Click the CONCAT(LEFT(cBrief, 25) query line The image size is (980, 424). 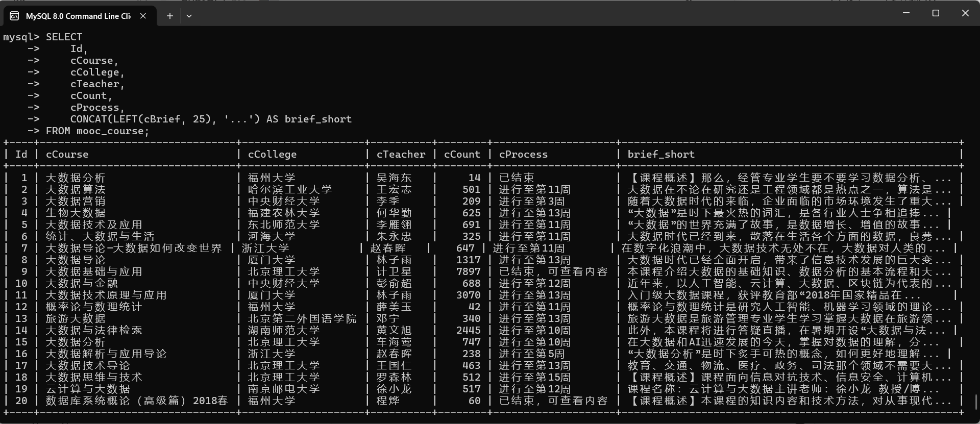211,119
